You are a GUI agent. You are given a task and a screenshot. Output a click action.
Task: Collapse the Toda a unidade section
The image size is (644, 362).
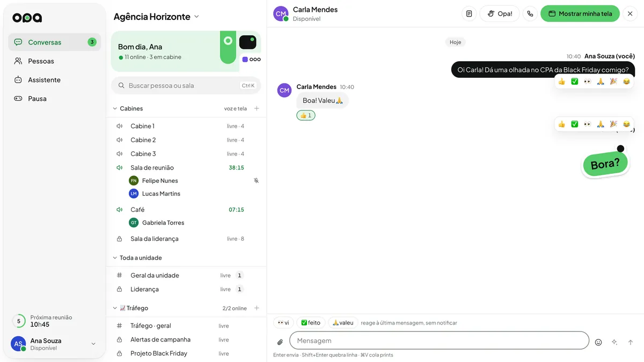click(x=115, y=258)
